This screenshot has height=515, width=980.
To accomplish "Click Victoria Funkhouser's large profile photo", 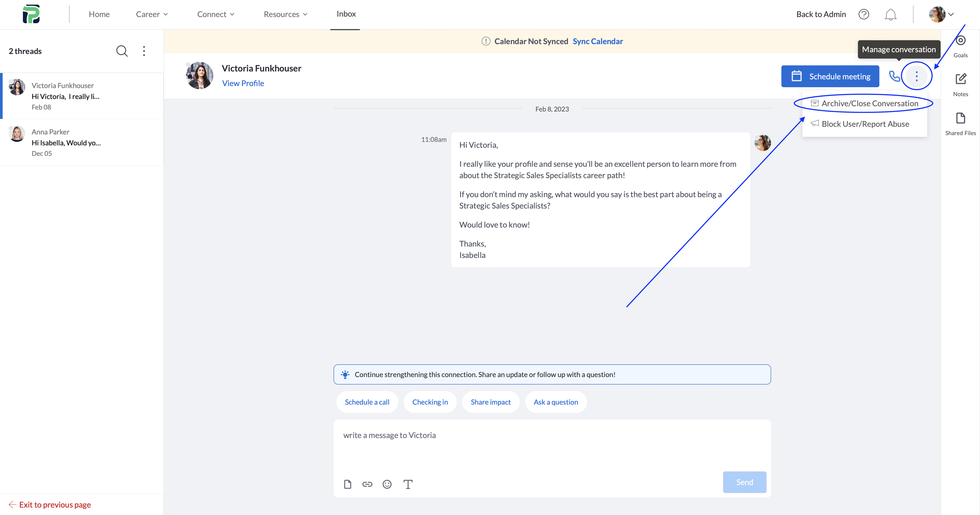I will click(x=199, y=75).
